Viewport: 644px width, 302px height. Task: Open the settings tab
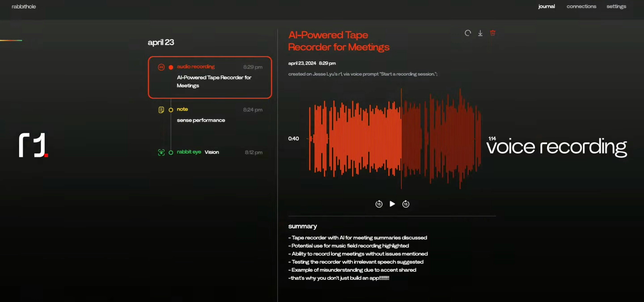click(616, 6)
